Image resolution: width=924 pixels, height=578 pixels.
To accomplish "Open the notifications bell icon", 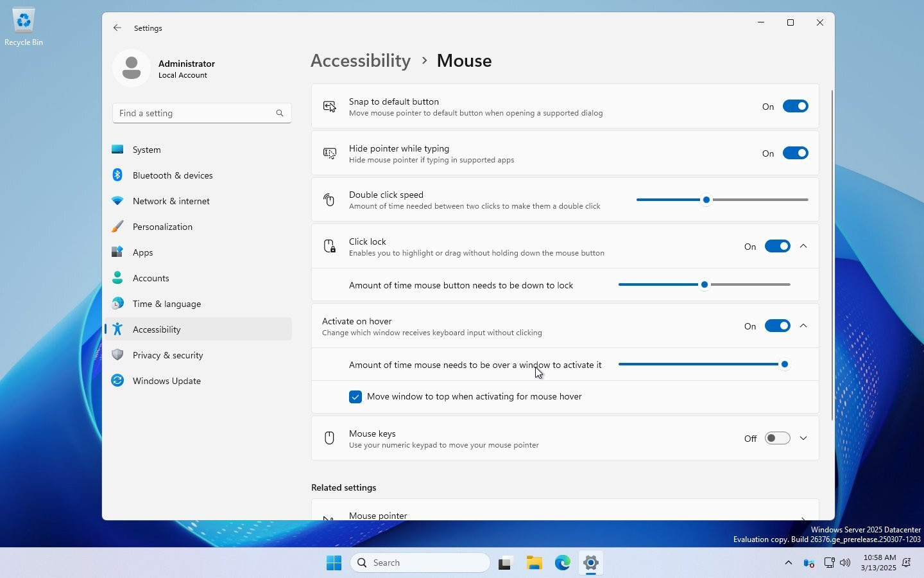I will pos(907,563).
